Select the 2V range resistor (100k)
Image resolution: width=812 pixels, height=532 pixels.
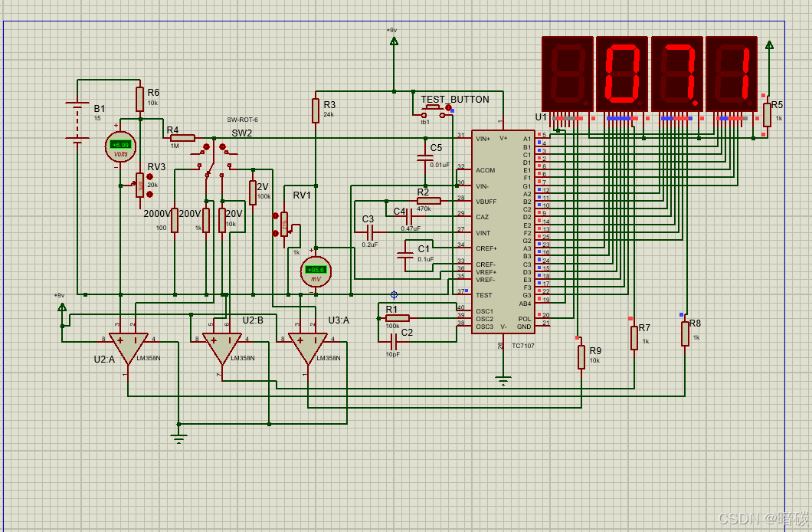pos(253,192)
